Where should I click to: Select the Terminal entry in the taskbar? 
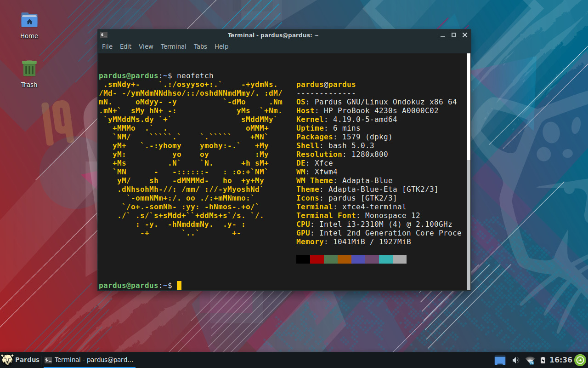point(89,360)
